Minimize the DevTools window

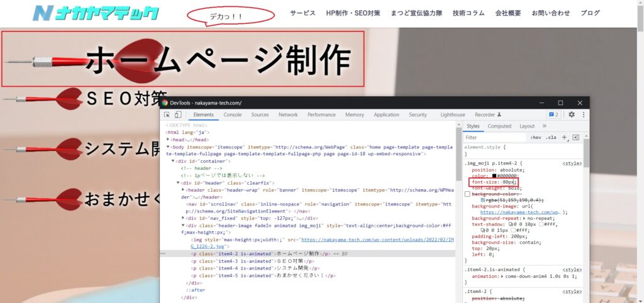click(x=541, y=103)
